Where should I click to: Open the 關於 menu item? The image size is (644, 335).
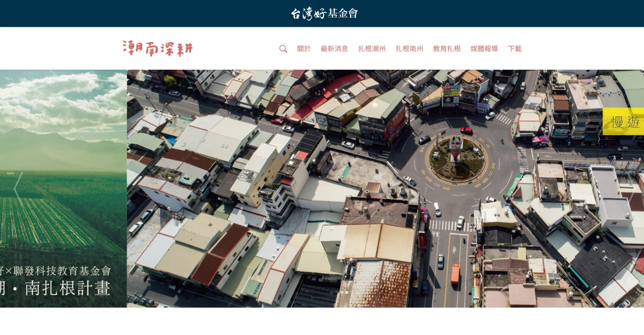point(304,49)
